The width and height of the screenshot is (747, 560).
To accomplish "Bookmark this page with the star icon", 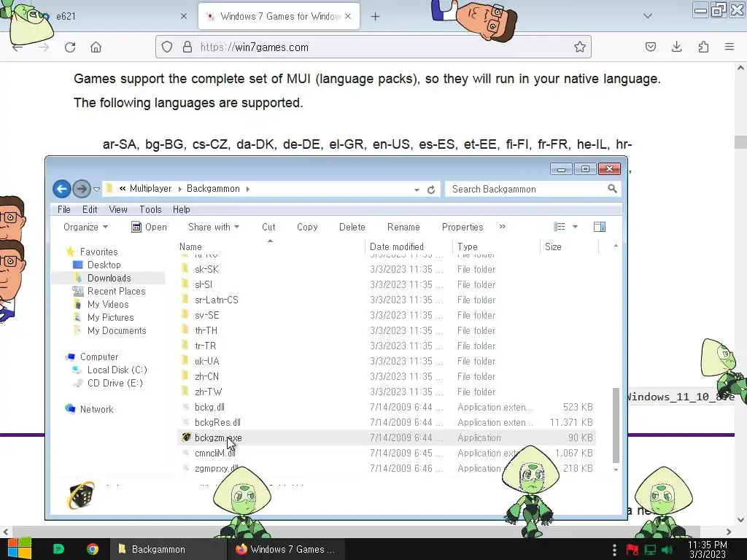I will point(579,47).
